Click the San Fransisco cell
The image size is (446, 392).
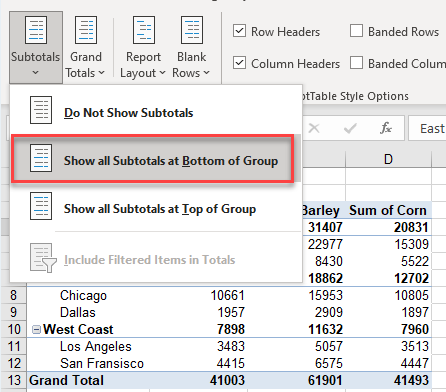point(102,363)
